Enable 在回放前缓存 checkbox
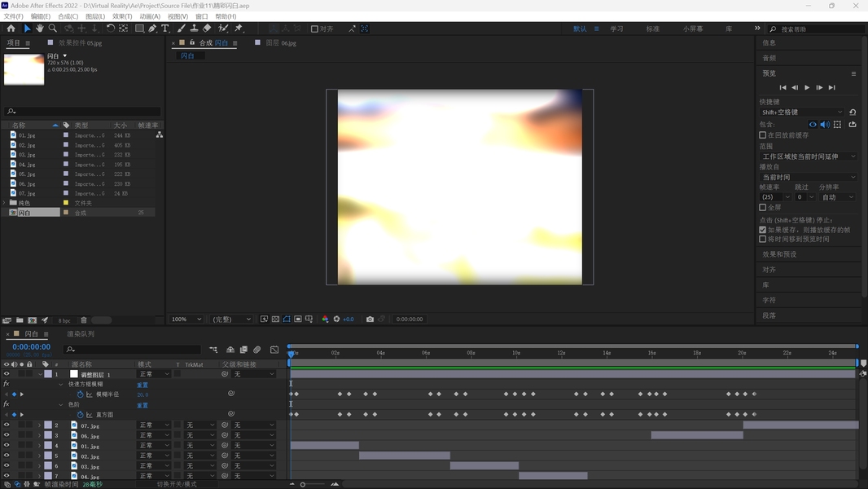 (762, 135)
